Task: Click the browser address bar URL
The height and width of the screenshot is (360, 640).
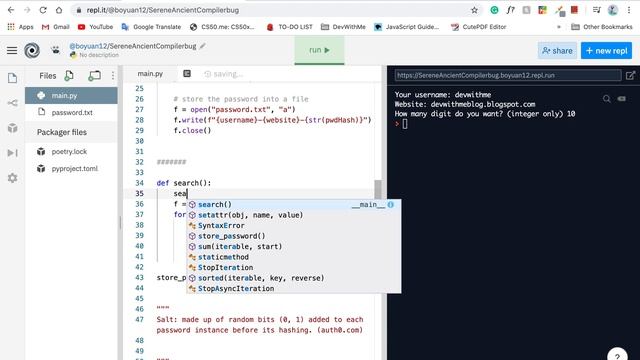Action: [163, 10]
